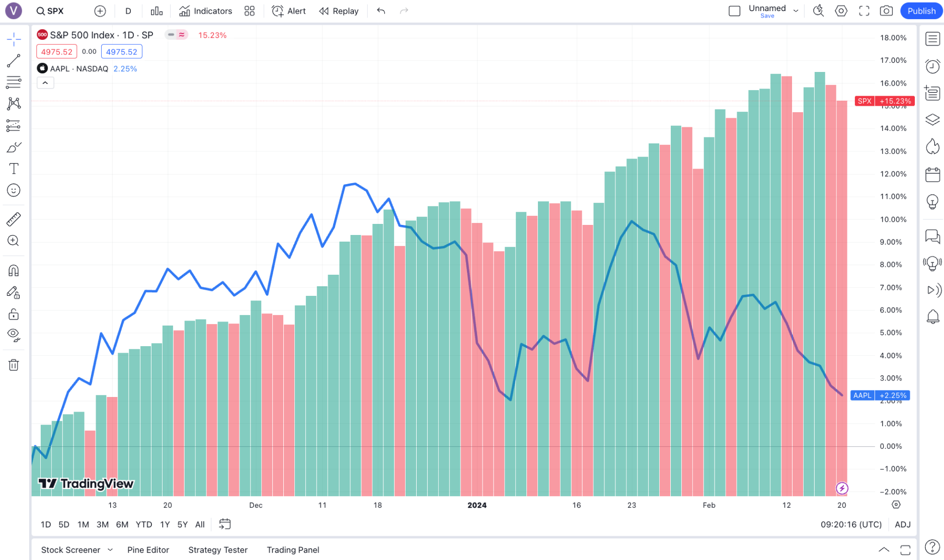Screen dimensions: 944x560
Task: Click the 09:20:16 (UTC) timezone clock
Action: coord(851,524)
